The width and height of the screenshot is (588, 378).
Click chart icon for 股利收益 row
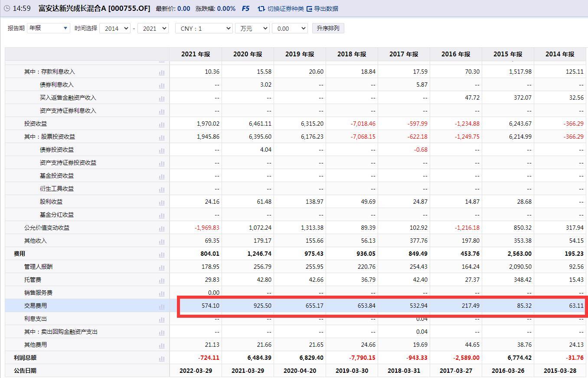pos(162,202)
